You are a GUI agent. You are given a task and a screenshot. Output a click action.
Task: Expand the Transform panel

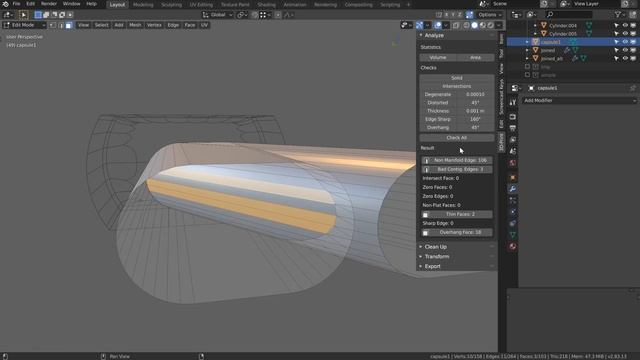coord(437,257)
